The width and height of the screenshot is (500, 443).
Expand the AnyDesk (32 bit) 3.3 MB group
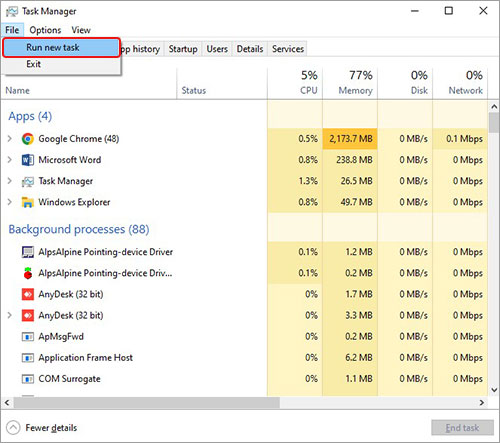coord(10,315)
